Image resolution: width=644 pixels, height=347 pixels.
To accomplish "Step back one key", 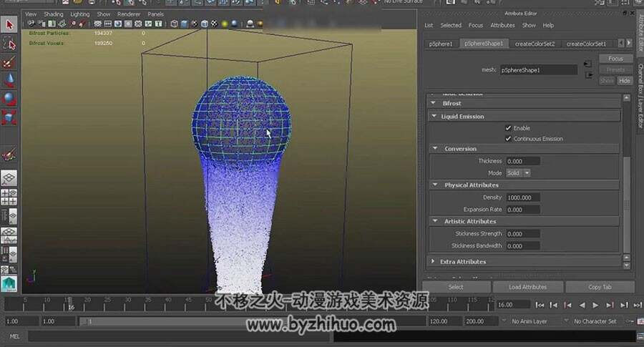I will click(x=567, y=305).
